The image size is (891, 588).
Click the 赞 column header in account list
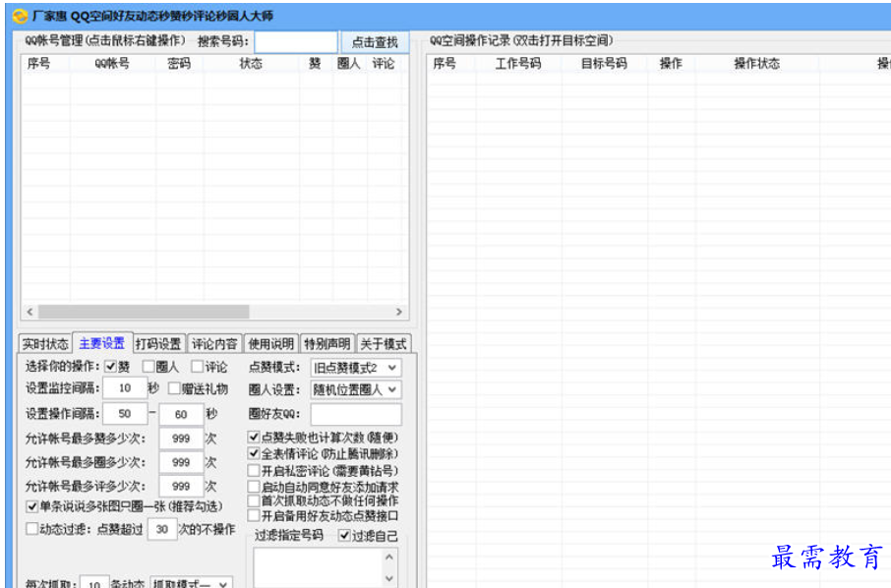coord(315,63)
